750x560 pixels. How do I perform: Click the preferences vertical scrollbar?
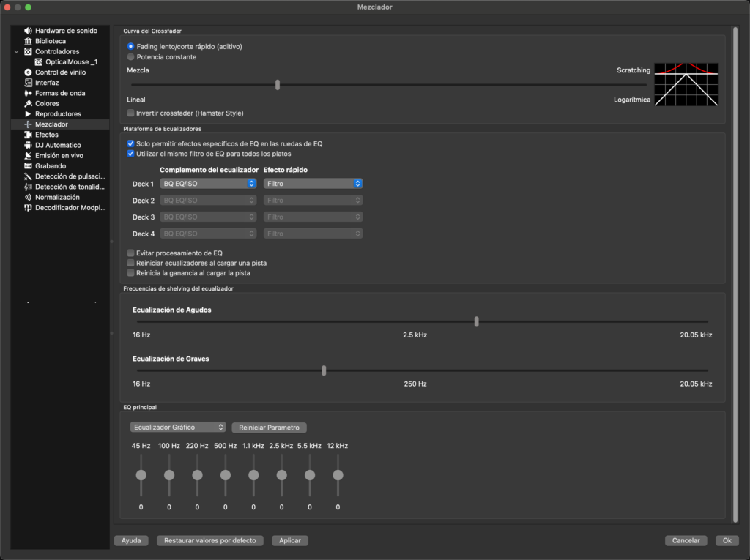[x=735, y=275]
